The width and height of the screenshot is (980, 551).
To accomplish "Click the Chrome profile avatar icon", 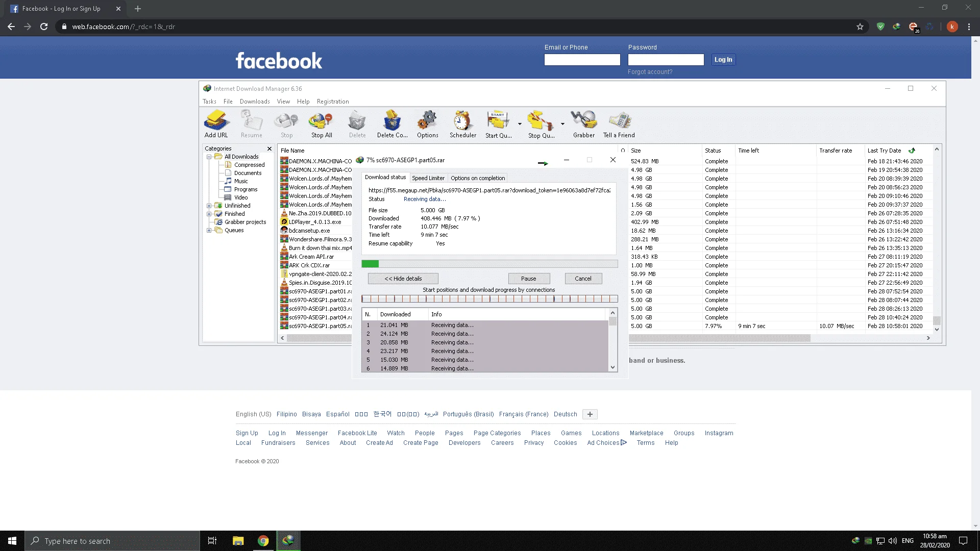I will [952, 27].
